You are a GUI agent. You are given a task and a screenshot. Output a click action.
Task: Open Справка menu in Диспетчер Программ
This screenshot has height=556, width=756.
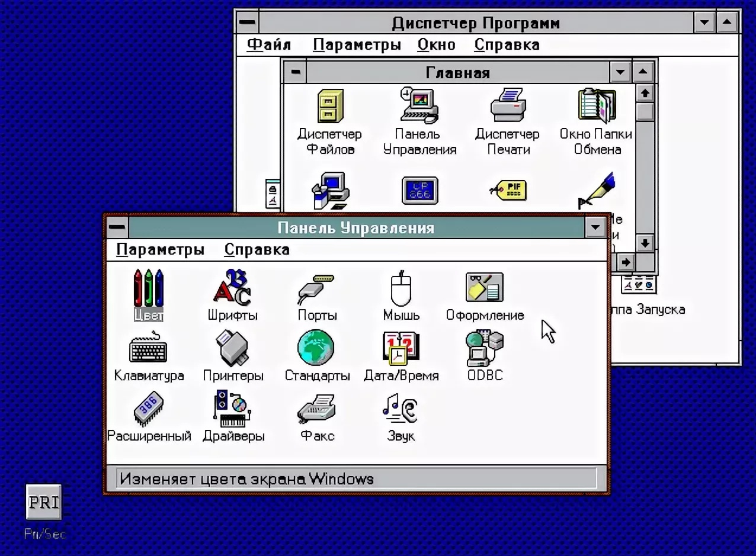coord(507,44)
